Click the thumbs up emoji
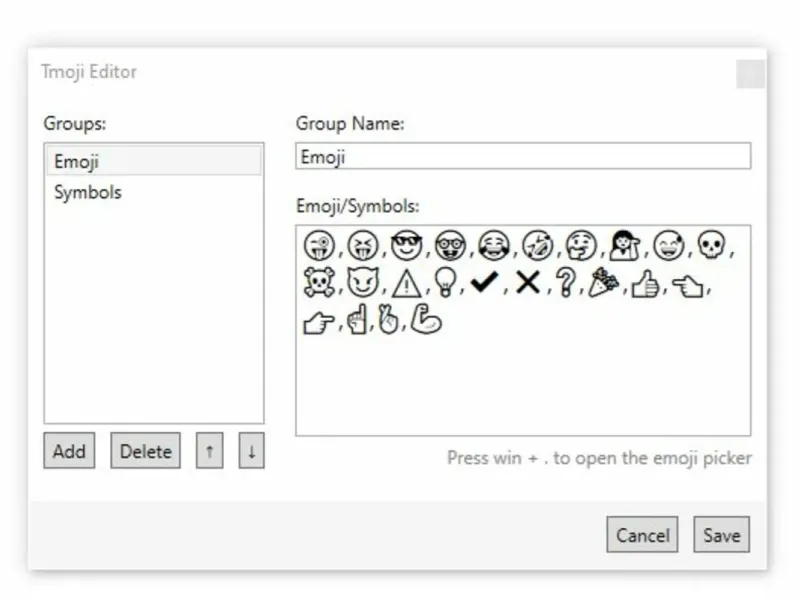This screenshot has height=600, width=800. (645, 284)
